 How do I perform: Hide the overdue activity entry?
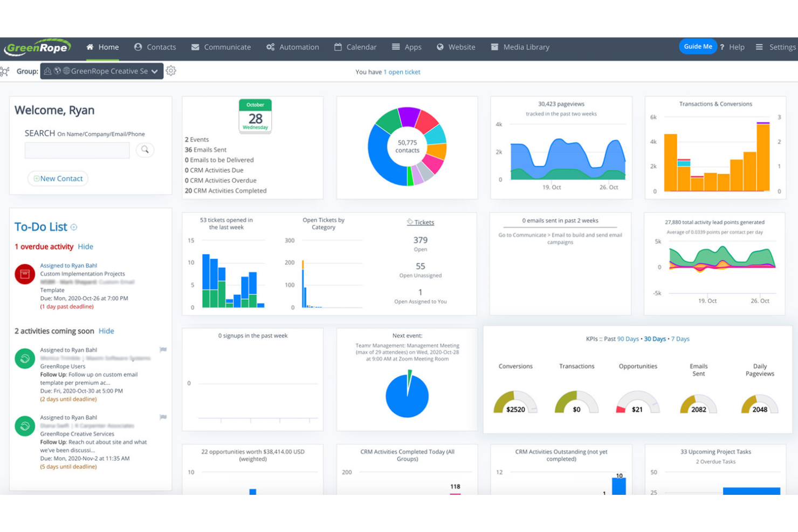click(86, 246)
